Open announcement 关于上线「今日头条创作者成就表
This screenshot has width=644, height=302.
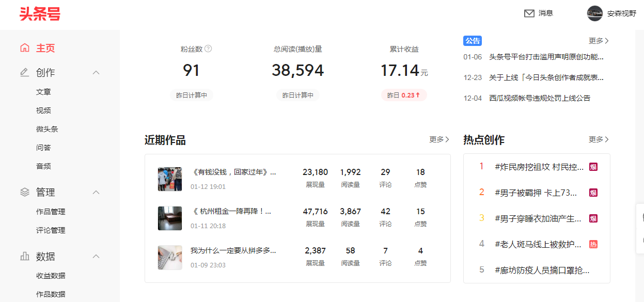[546, 77]
